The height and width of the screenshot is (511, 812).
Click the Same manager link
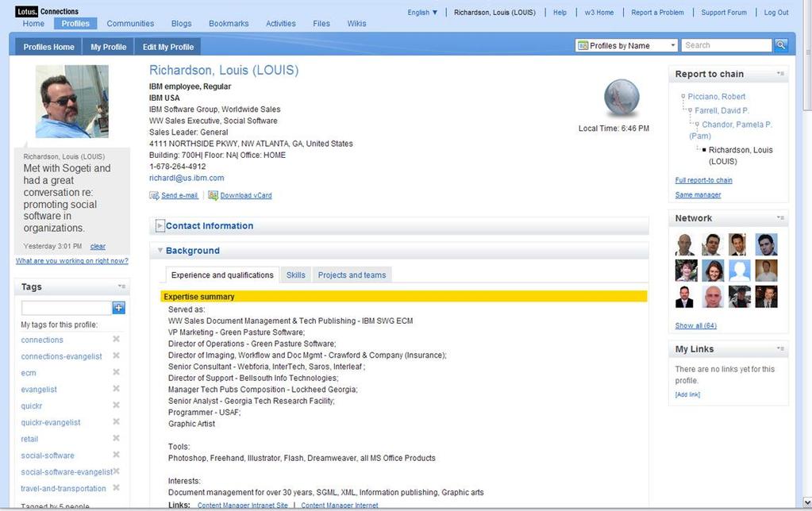pyautogui.click(x=698, y=194)
